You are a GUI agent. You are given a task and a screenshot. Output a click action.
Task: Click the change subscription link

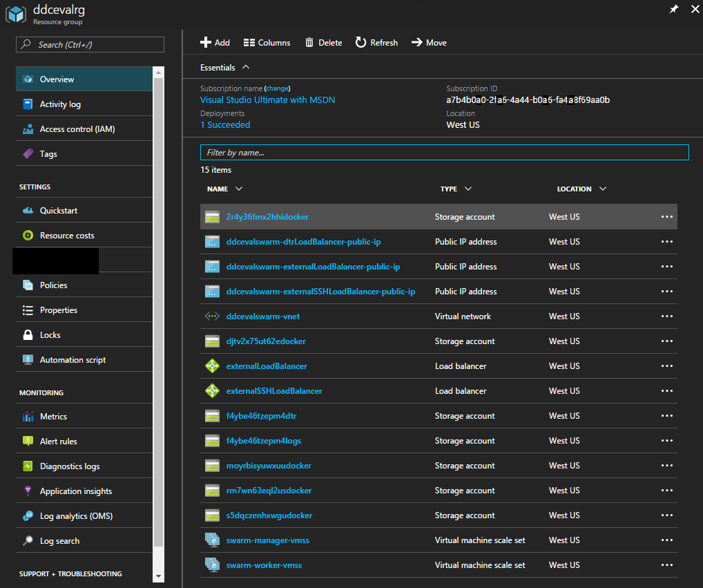(x=278, y=88)
